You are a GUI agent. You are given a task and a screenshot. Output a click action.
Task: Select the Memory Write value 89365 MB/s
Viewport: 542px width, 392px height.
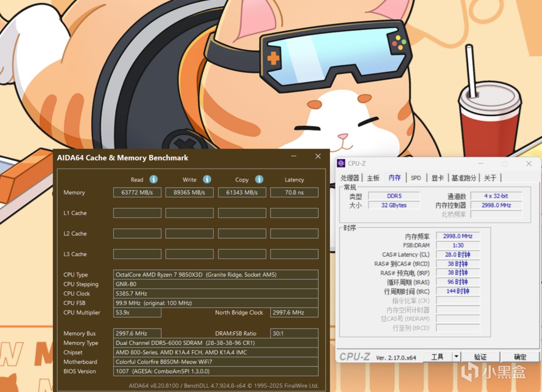tap(190, 193)
